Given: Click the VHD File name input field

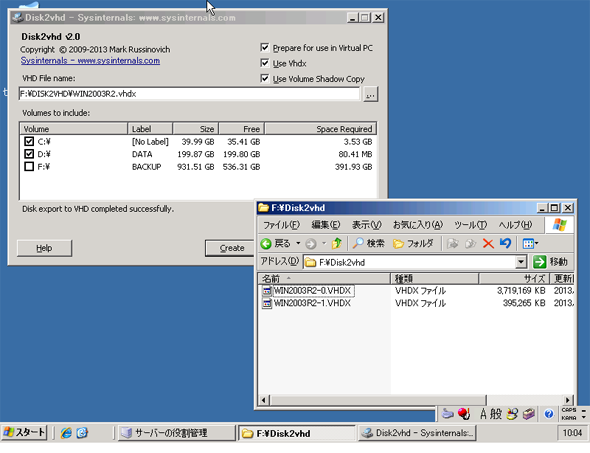Looking at the screenshot, I should pos(190,94).
